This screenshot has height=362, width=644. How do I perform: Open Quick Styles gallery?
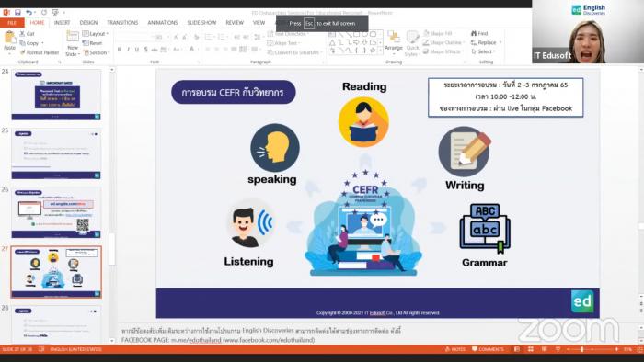[412, 43]
